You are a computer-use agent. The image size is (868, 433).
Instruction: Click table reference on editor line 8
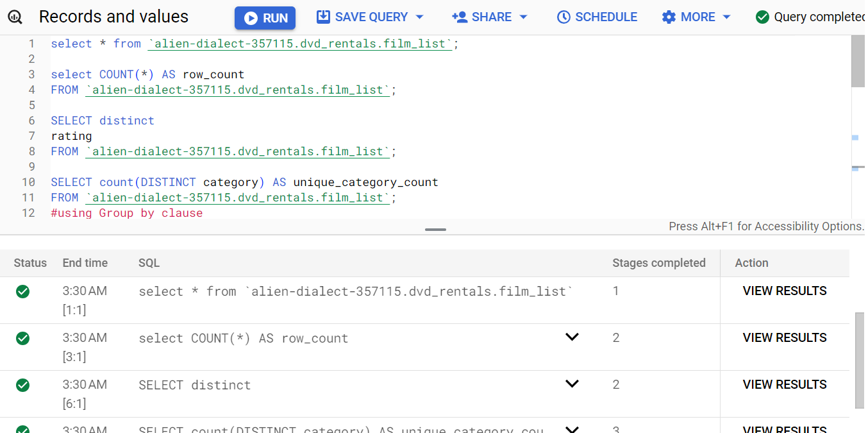point(238,151)
